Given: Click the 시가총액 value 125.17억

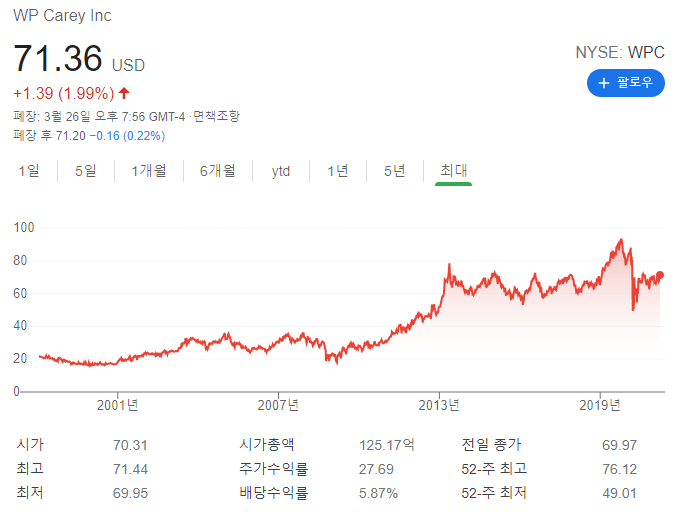Looking at the screenshot, I should coord(387,445).
